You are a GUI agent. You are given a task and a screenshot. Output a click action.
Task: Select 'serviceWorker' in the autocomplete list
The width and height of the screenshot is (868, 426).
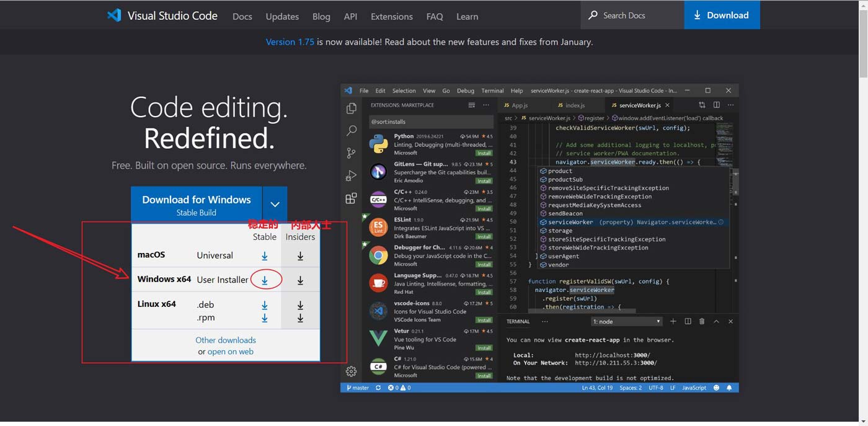click(x=632, y=222)
